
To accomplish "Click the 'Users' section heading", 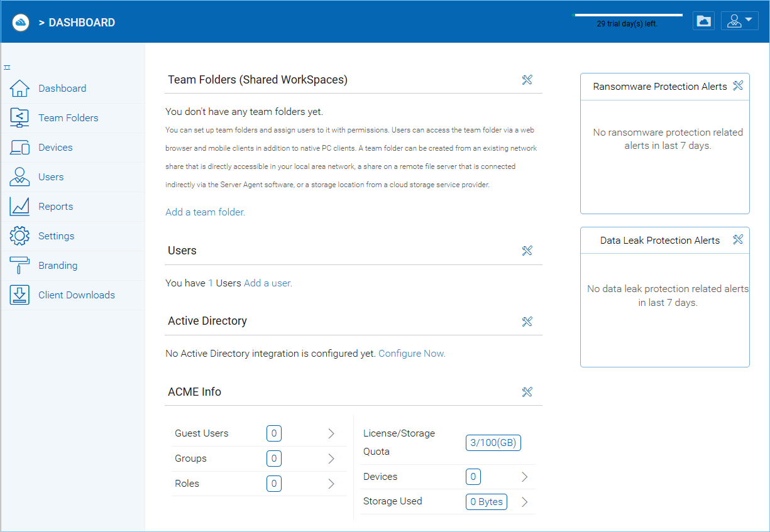I will tap(182, 251).
